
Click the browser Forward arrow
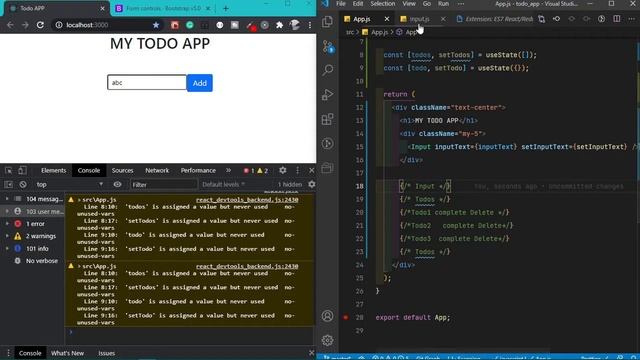click(x=25, y=25)
